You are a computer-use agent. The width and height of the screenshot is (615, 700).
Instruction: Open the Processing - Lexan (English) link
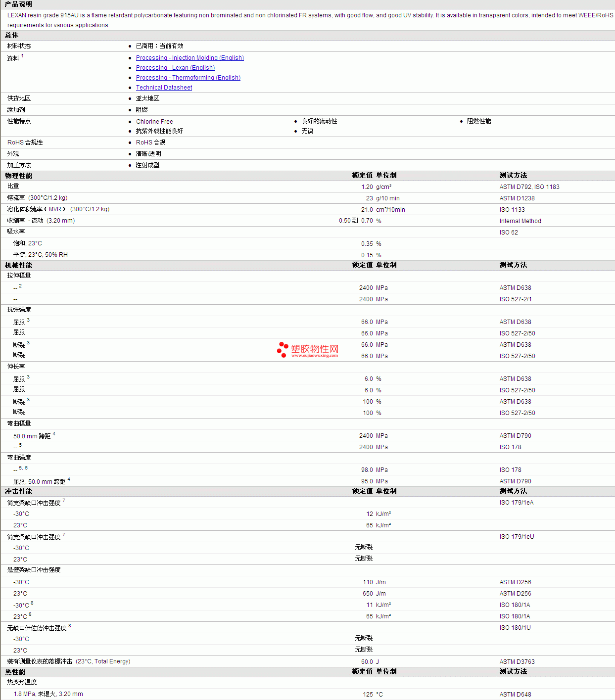click(x=175, y=68)
